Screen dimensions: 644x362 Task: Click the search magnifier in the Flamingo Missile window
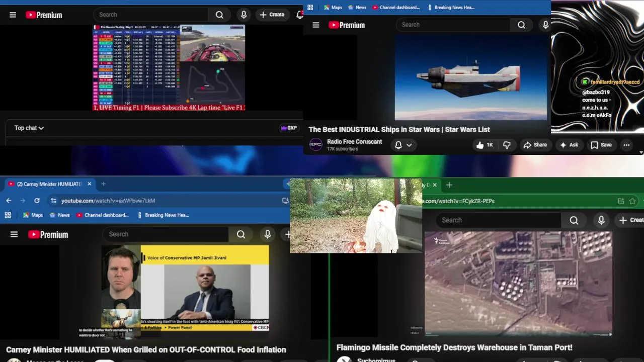pos(574,220)
